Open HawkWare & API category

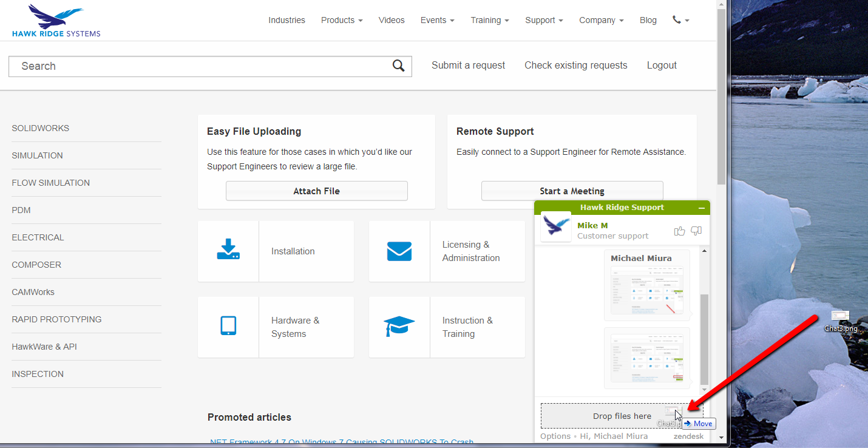(44, 347)
